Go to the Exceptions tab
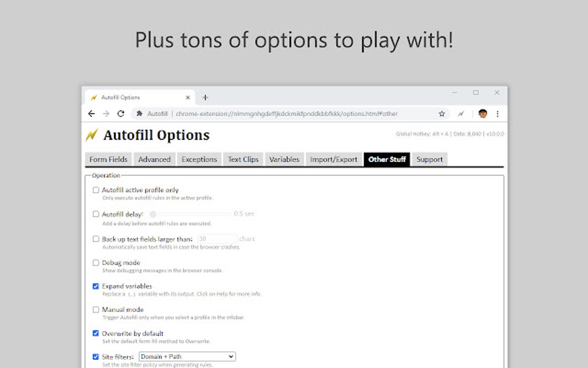The image size is (588, 368). click(x=199, y=159)
